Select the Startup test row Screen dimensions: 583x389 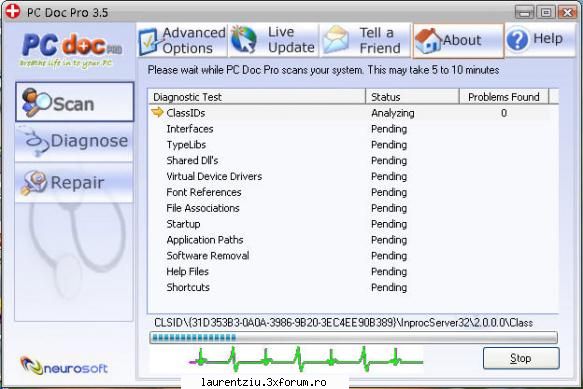coord(350,224)
